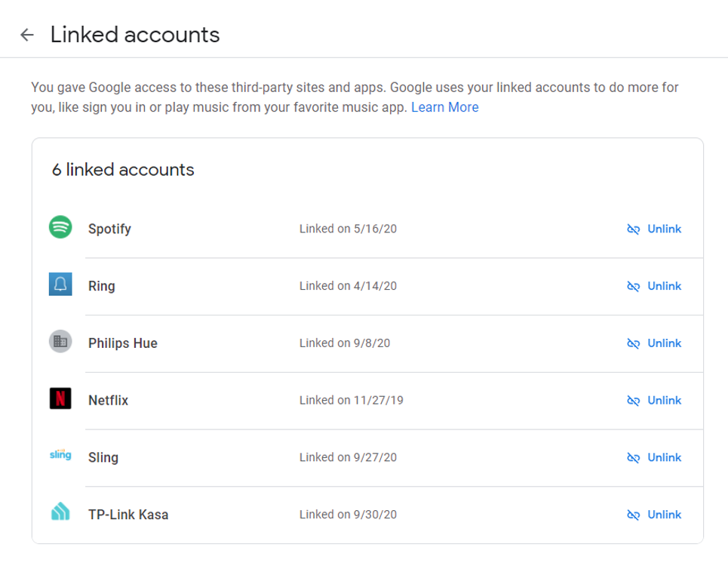Viewport: 728px width, 569px height.
Task: Click the broken-link icon in TP-Link Kasa row
Action: coord(633,515)
